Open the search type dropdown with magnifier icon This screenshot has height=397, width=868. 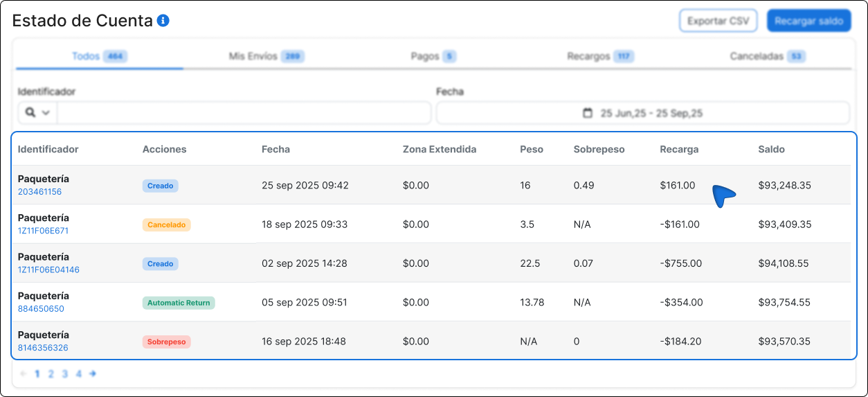[x=37, y=112]
